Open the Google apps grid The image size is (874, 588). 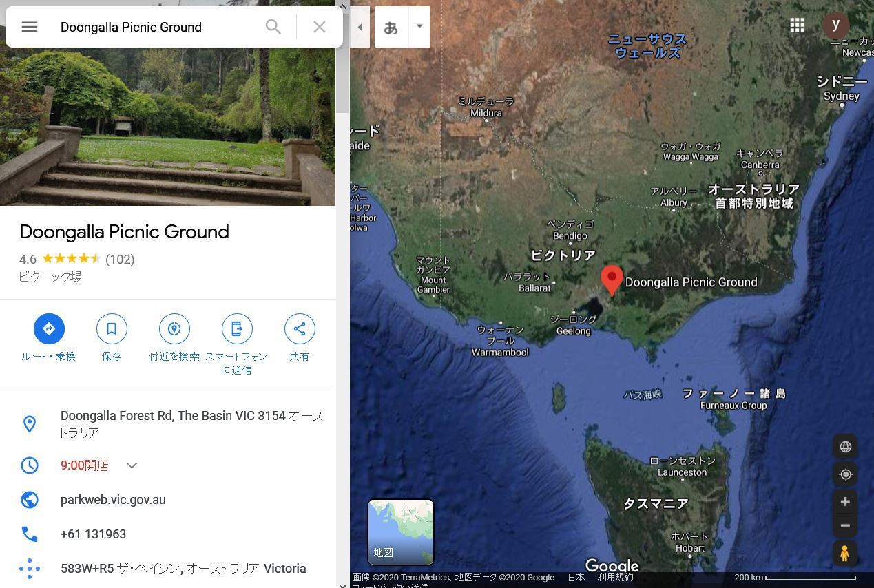coord(798,25)
